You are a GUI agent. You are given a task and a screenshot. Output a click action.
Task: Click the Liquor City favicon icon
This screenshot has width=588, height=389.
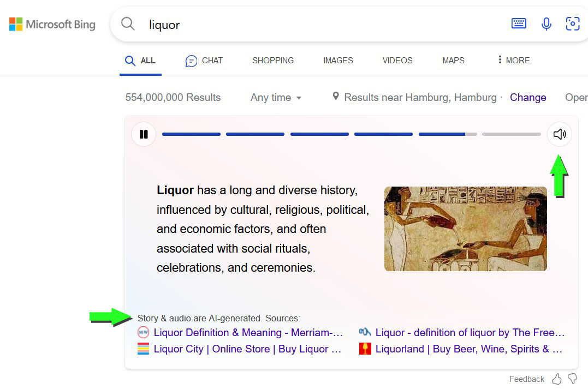click(143, 349)
